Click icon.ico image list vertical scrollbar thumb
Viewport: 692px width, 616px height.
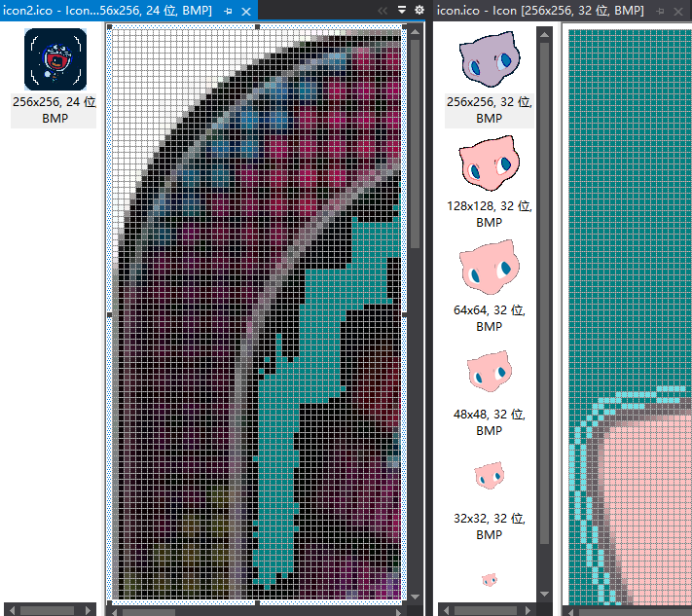[545, 294]
